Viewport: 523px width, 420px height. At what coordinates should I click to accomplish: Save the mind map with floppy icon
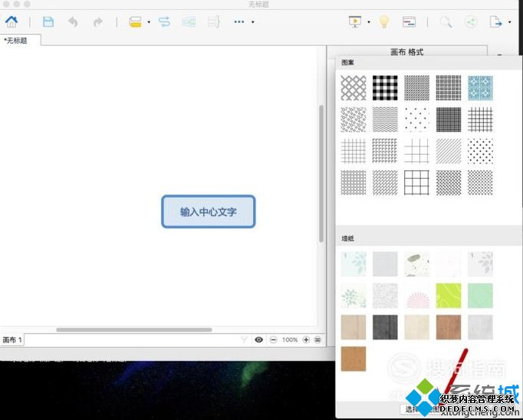(x=48, y=22)
